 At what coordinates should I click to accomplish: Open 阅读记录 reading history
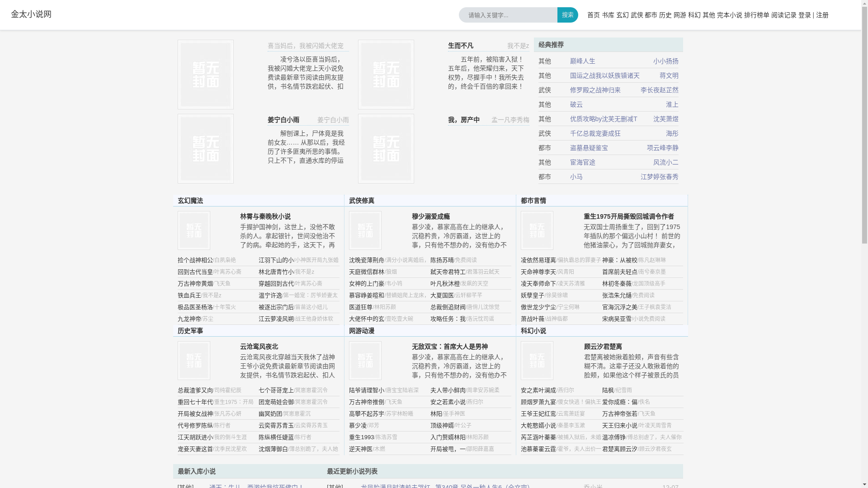[783, 15]
